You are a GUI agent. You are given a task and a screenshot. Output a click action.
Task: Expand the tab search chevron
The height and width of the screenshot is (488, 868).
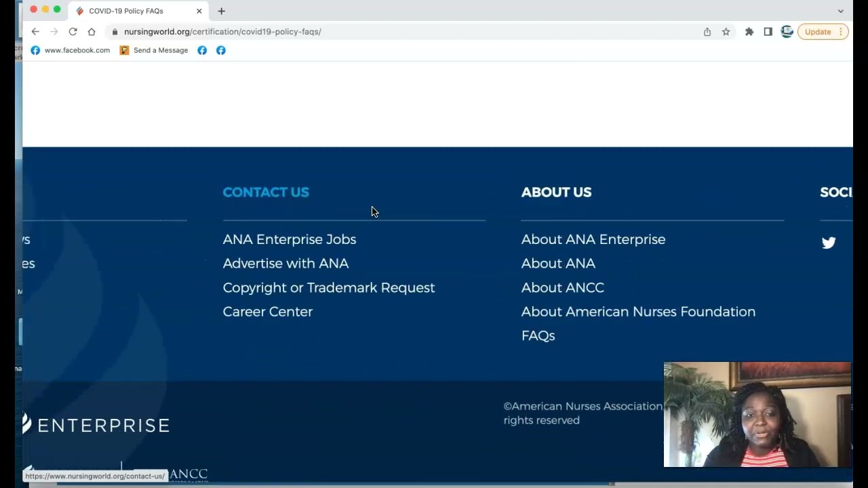[841, 11]
